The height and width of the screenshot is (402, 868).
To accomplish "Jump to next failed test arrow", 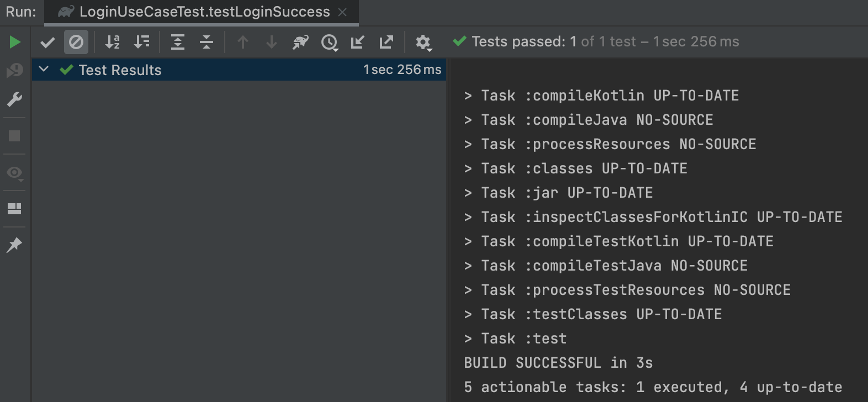I will tap(272, 42).
